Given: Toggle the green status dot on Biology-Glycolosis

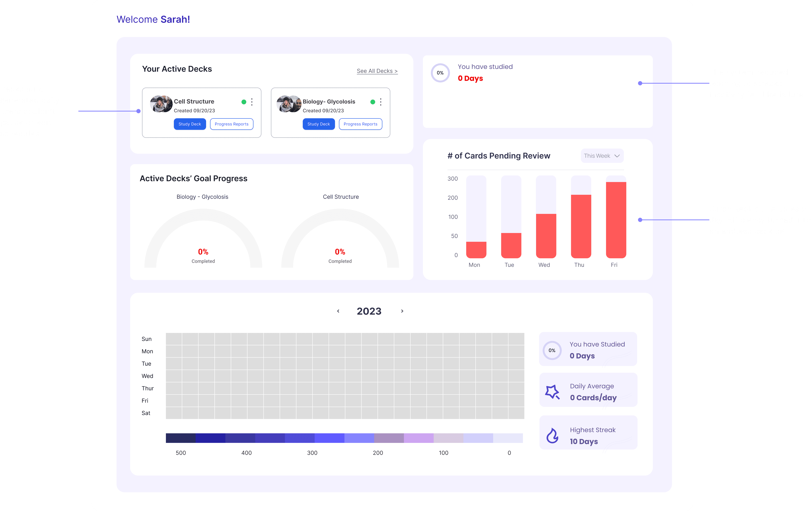Looking at the screenshot, I should pyautogui.click(x=373, y=102).
